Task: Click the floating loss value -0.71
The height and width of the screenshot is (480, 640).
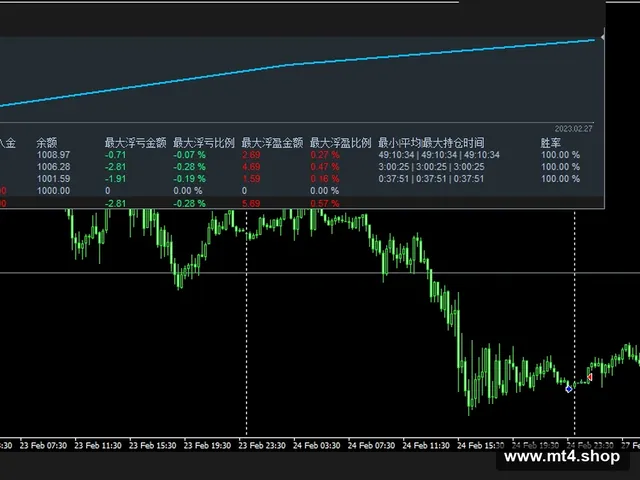Action: pos(116,155)
